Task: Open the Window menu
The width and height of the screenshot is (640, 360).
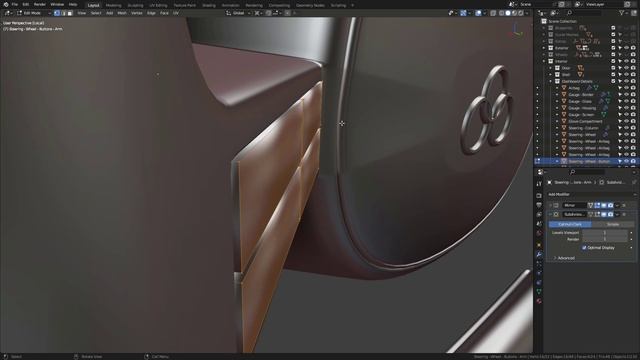Action: click(x=57, y=4)
